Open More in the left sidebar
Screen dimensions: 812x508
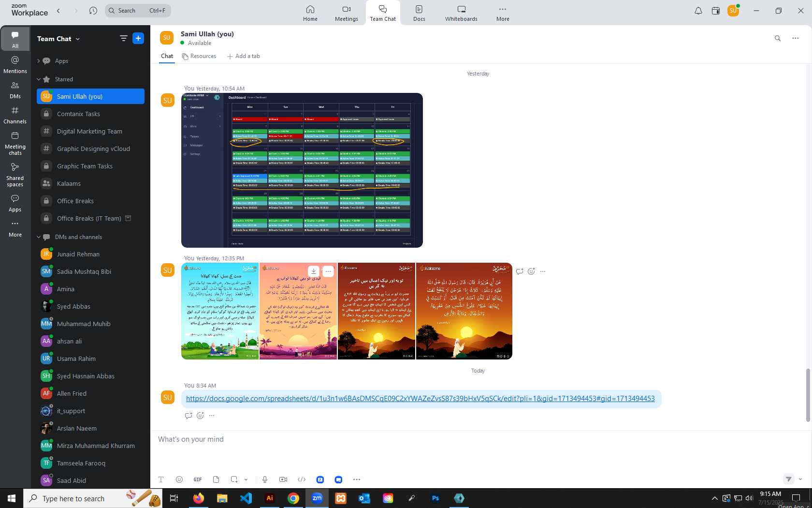(x=15, y=229)
